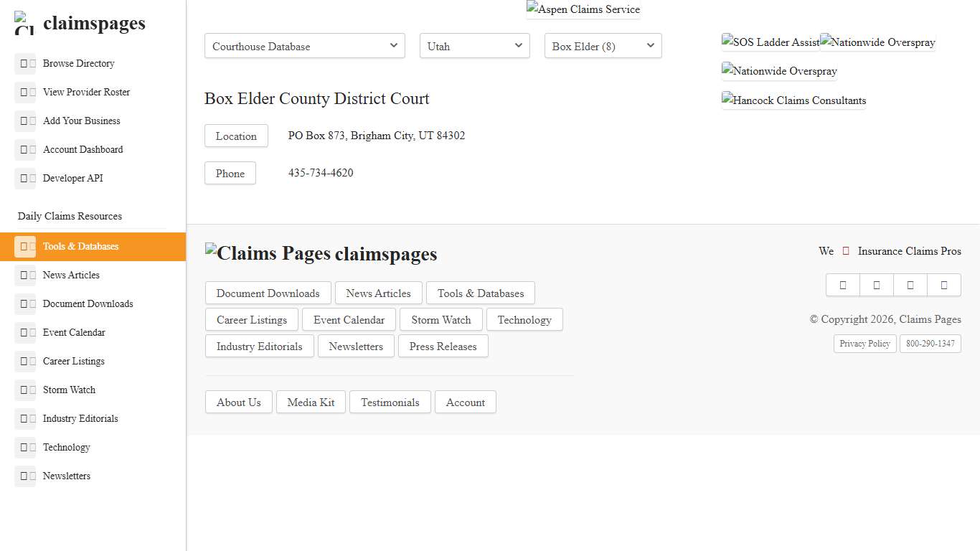980x551 pixels.
Task: Click the last social media icon
Action: 944,285
